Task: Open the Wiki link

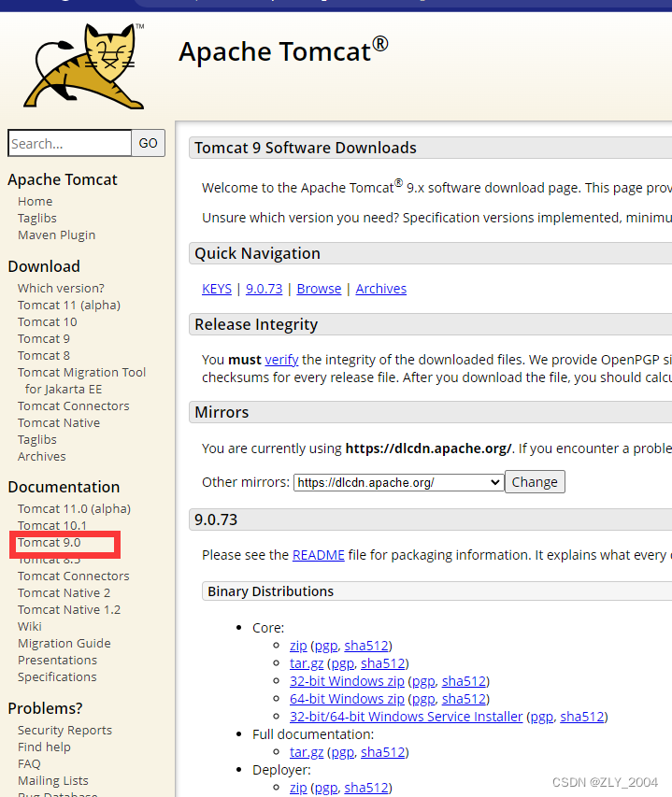Action: click(x=30, y=626)
